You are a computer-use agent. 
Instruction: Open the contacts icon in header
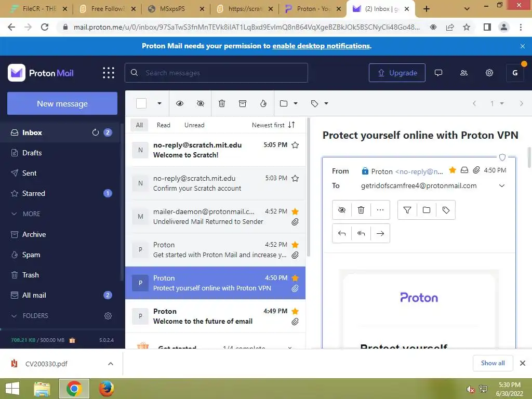pos(464,73)
